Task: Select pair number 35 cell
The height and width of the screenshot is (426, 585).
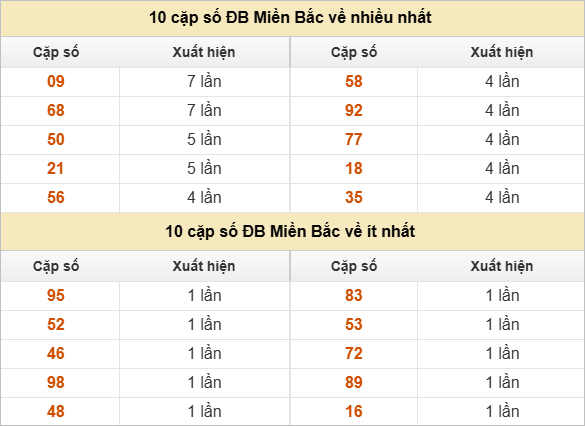Action: click(354, 197)
